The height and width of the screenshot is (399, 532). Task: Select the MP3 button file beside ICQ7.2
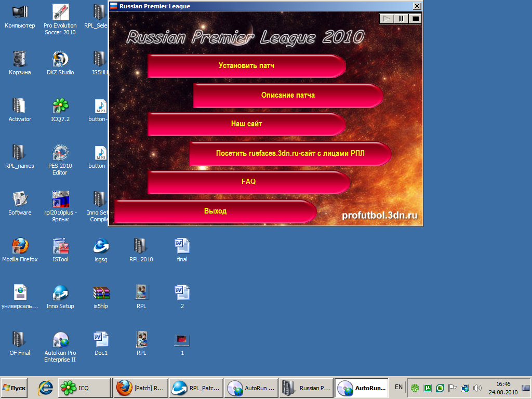coord(99,110)
